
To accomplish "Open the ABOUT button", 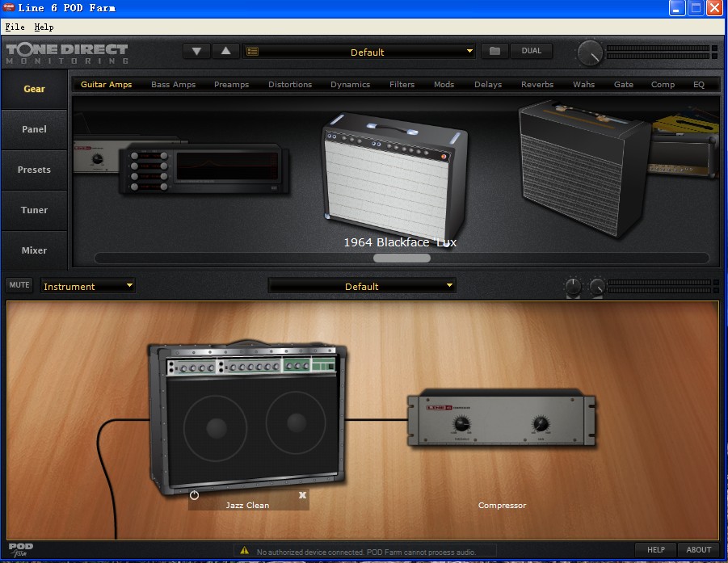I will pyautogui.click(x=698, y=549).
